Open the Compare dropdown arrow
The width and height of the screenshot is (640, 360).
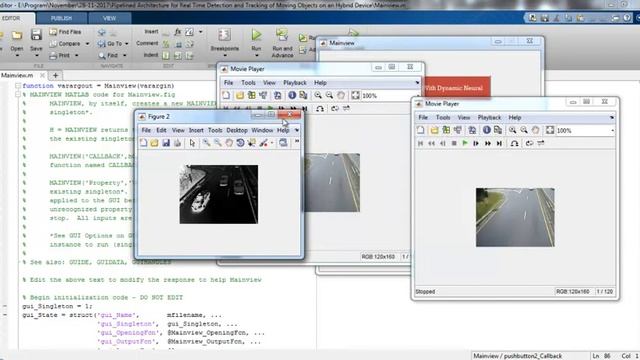(x=87, y=44)
